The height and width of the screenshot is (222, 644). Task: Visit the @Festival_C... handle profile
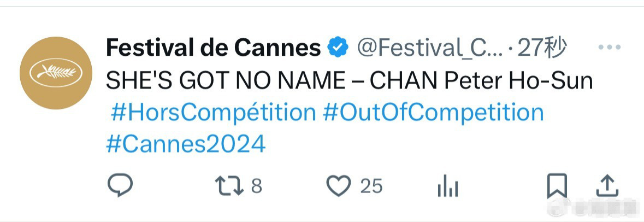point(430,49)
